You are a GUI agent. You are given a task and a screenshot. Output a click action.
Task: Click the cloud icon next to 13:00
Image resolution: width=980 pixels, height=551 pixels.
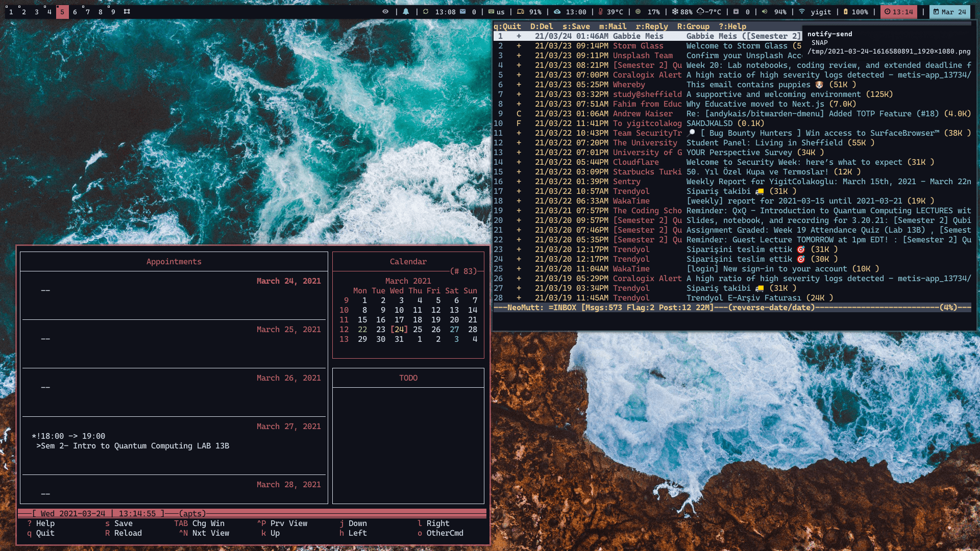tap(557, 12)
